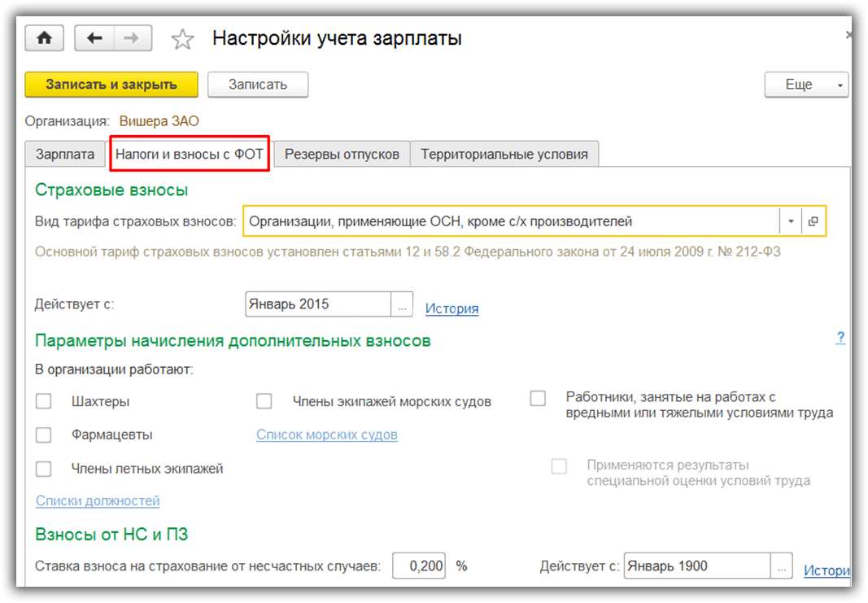Expand the Вид тарифа страховых взносов dropdown

pos(791,221)
